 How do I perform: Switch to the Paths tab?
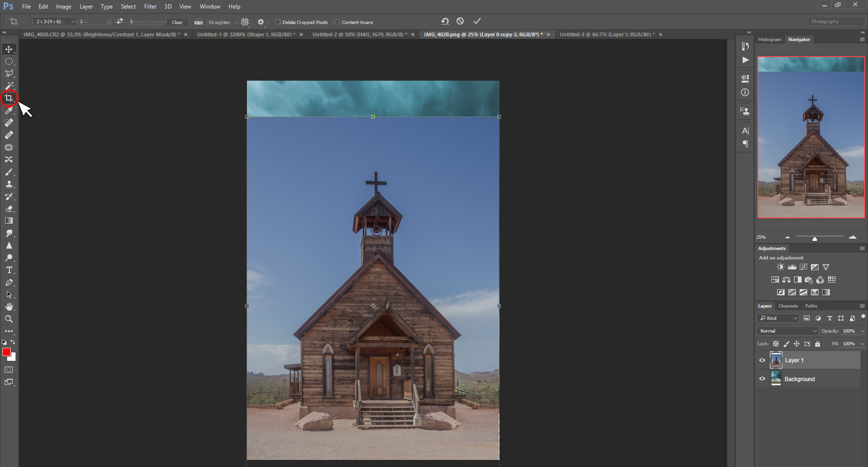(811, 306)
